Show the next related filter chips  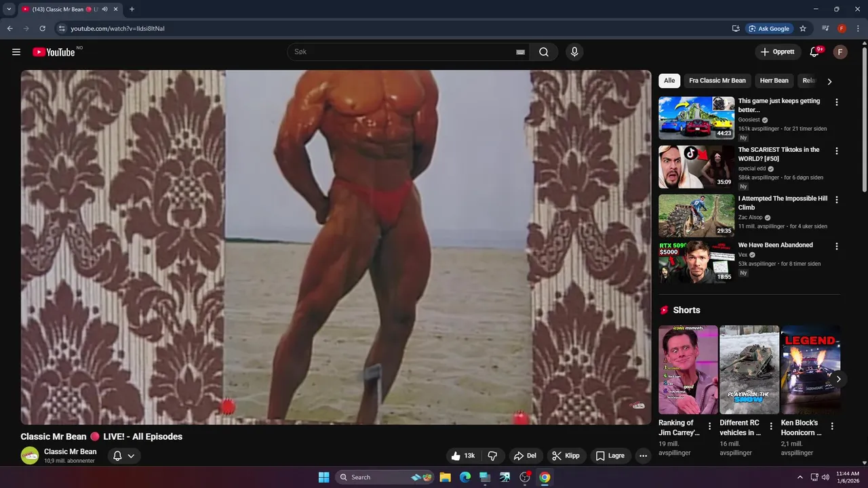tap(829, 81)
